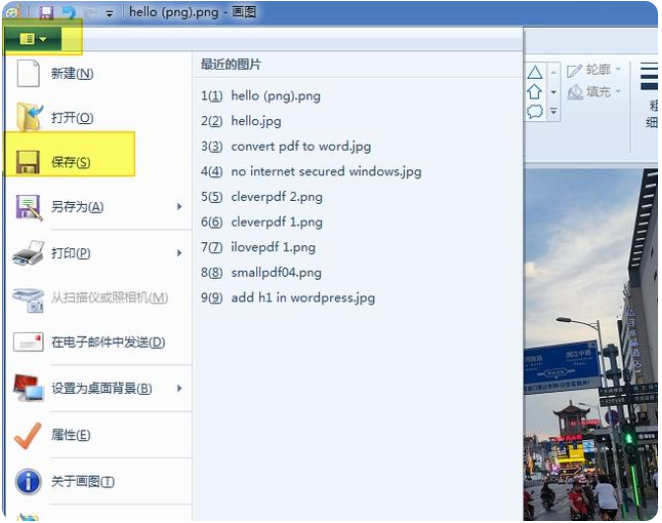Click the folder Open icon
The height and width of the screenshot is (523, 662).
click(30, 117)
